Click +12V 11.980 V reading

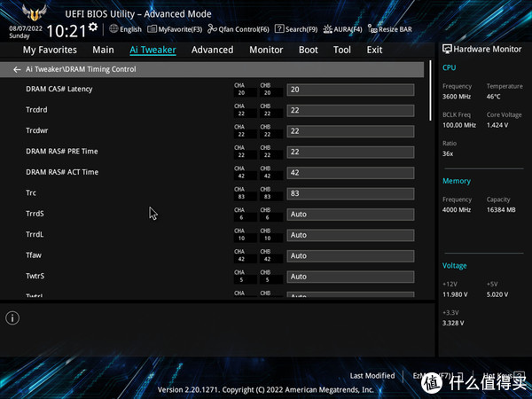455,294
